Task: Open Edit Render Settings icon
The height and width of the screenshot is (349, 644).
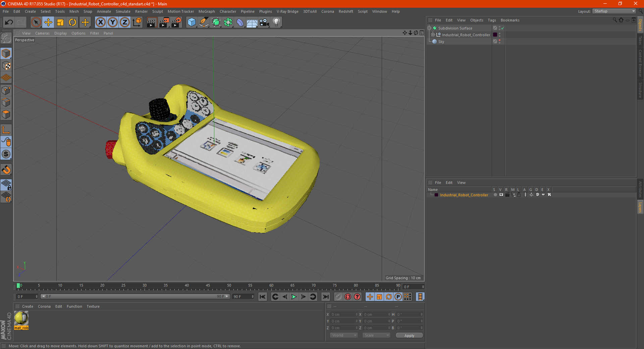Action: pyautogui.click(x=176, y=22)
